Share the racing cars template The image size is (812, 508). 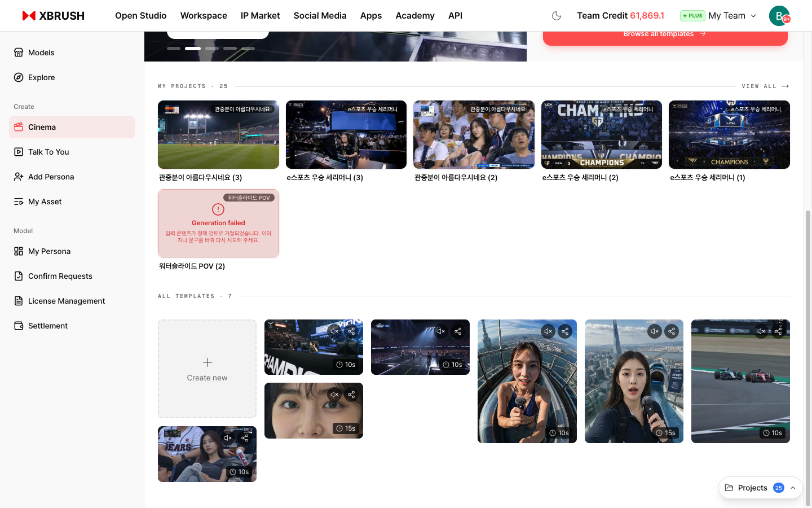778,331
